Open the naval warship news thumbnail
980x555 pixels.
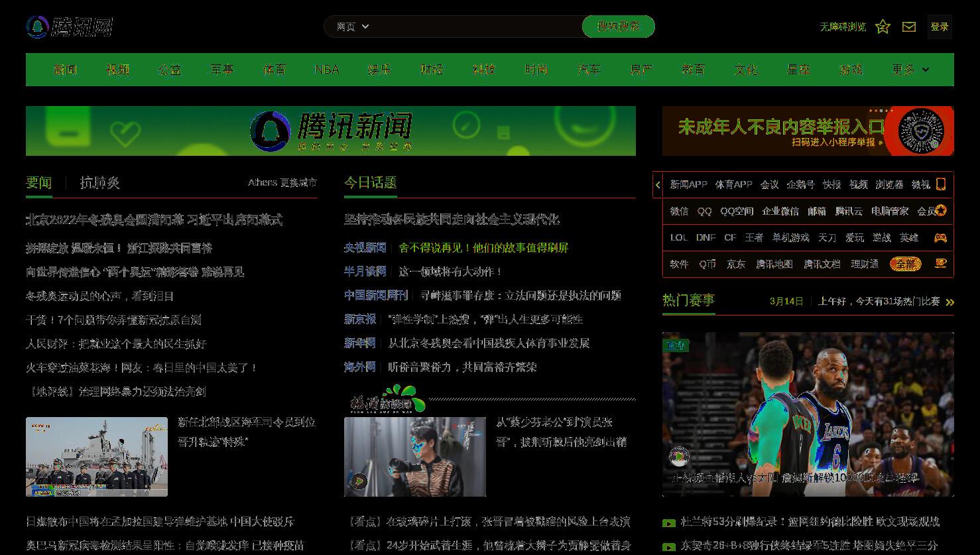tap(97, 457)
